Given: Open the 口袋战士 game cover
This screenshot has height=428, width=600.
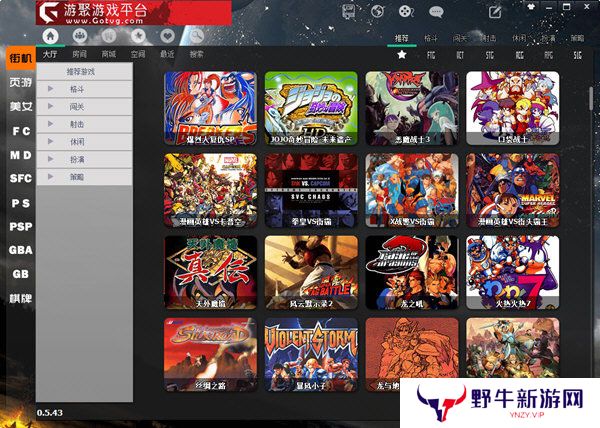Looking at the screenshot, I should coord(513,108).
